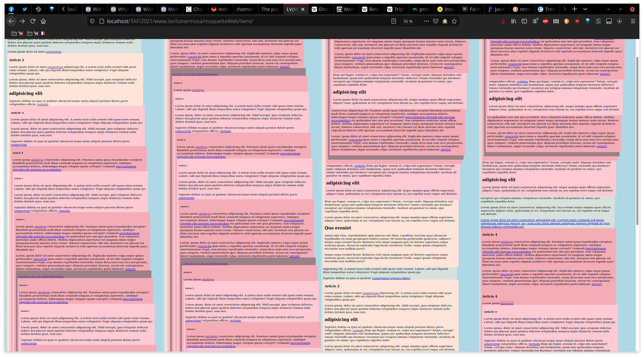This screenshot has height=357, width=644.
Task: Click the 'Consequatur sapiente libero' link
Action: (x=391, y=278)
